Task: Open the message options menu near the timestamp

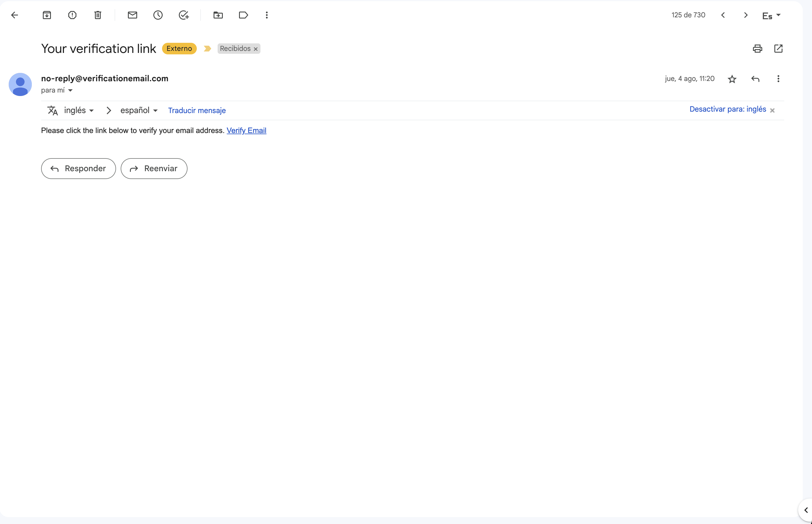Action: pos(779,79)
